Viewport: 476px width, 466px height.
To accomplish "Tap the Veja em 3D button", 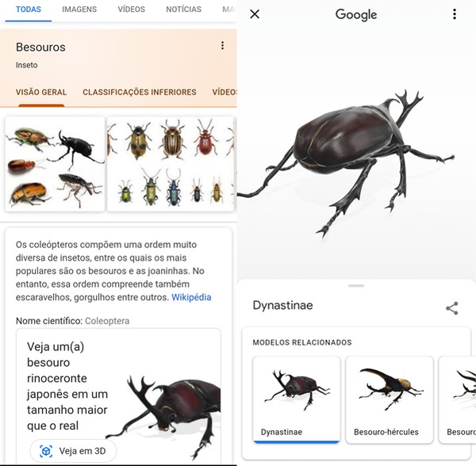I will click(73, 451).
